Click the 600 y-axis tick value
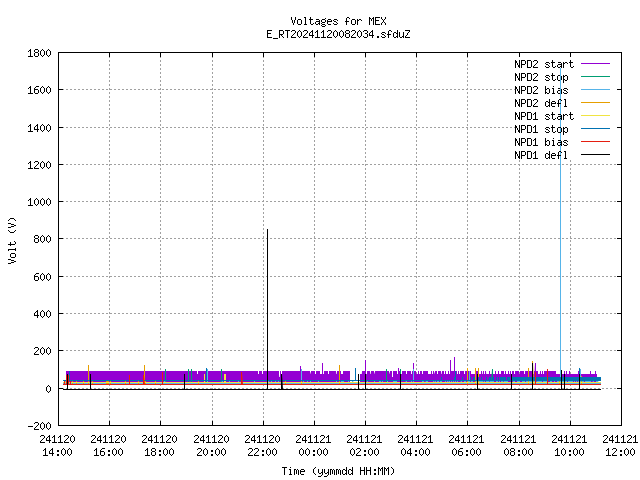Image resolution: width=640 pixels, height=480 pixels. point(42,277)
